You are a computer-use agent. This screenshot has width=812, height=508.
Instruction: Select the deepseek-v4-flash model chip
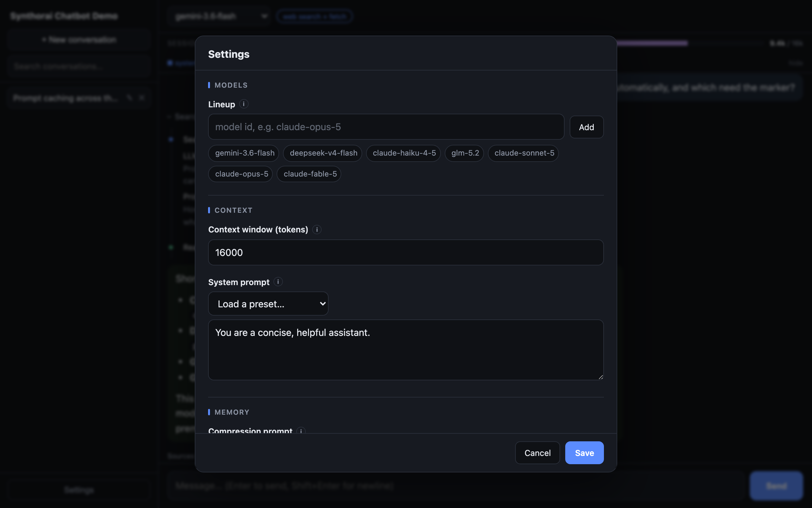click(323, 153)
